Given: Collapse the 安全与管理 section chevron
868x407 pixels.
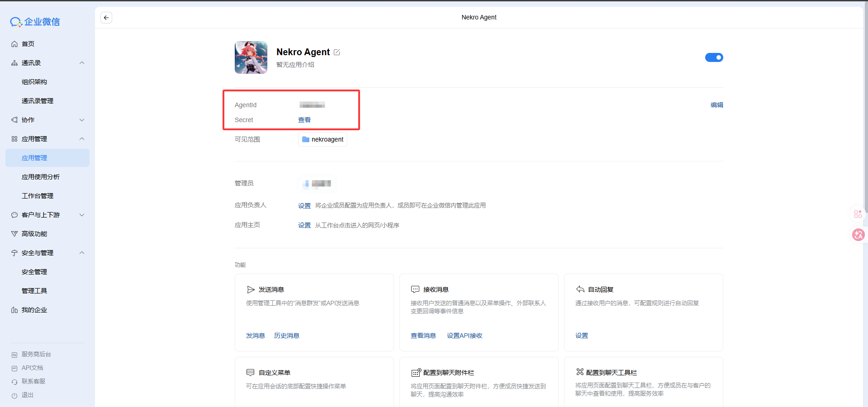Looking at the screenshot, I should point(82,253).
